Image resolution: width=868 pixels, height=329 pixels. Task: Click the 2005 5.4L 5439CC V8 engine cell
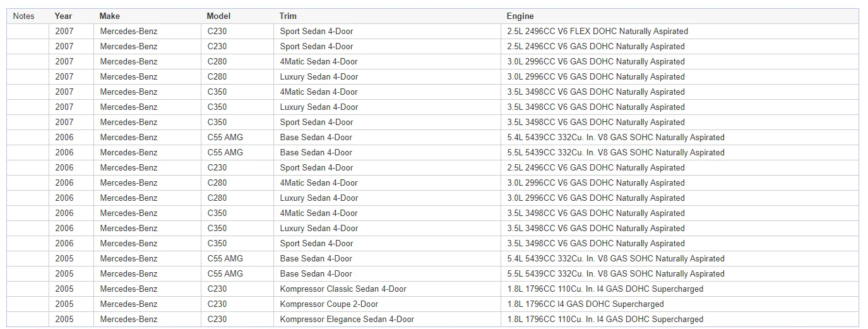click(x=680, y=258)
